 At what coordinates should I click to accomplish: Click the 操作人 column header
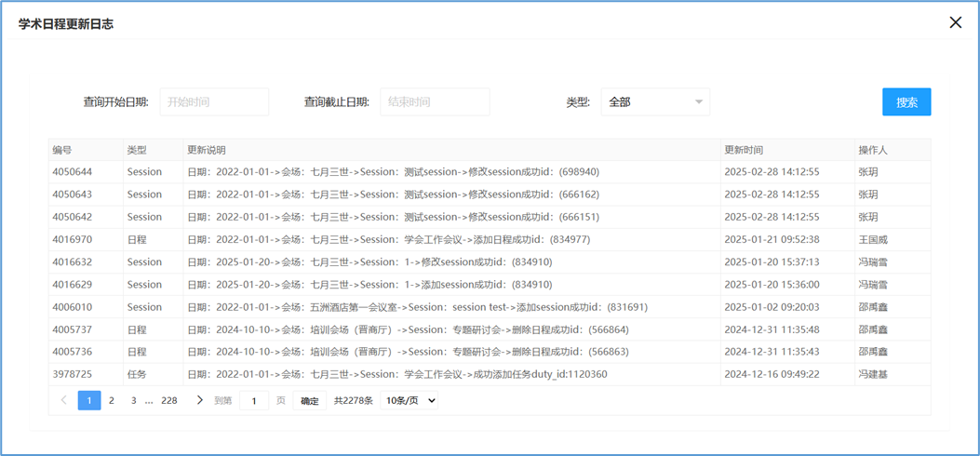click(873, 150)
